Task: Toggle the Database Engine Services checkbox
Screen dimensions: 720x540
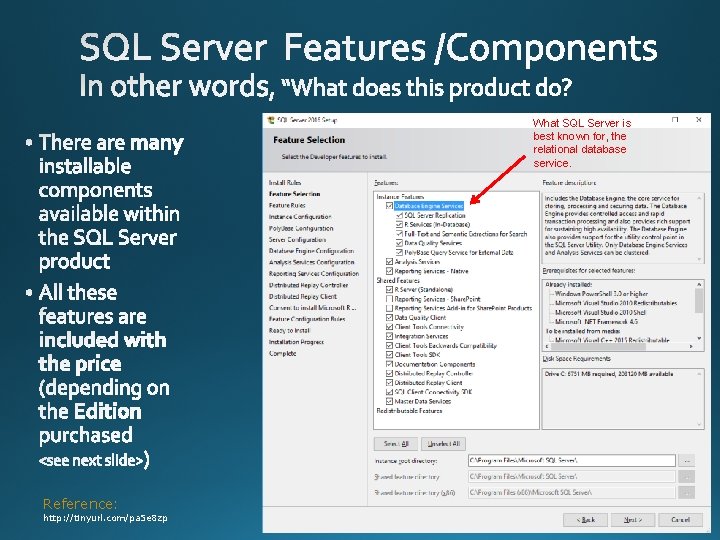Action: [389, 206]
